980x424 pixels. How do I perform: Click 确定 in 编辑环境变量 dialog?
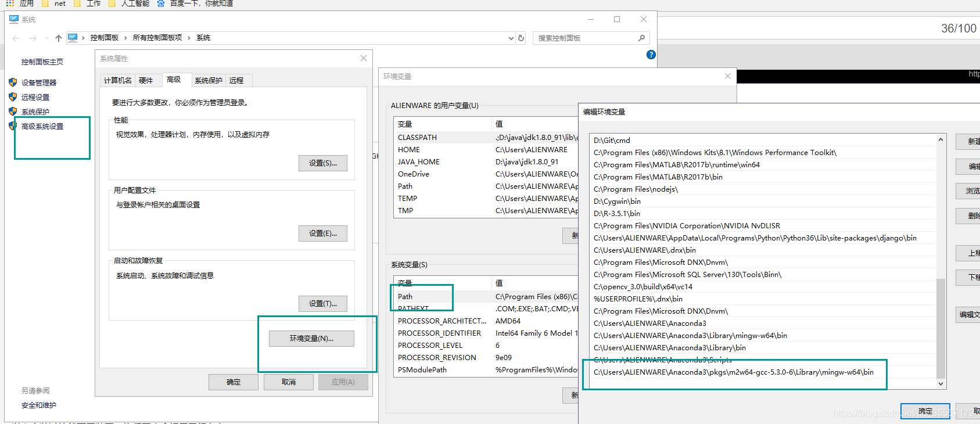pos(925,411)
